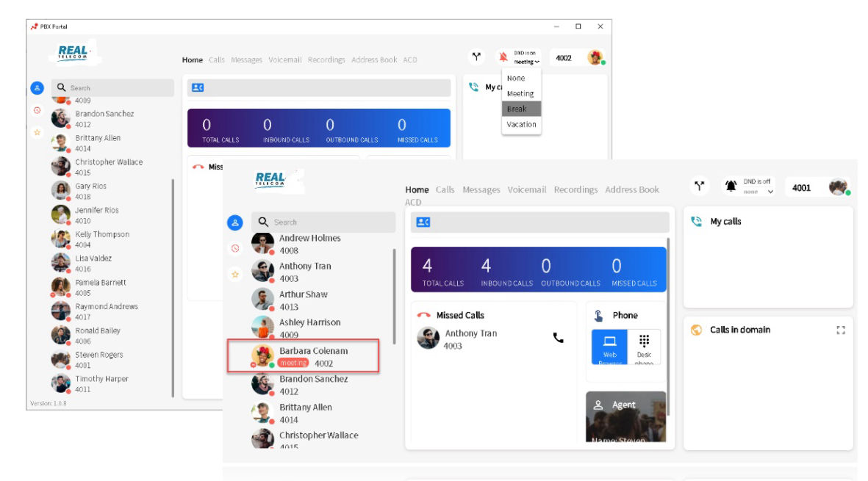Switch phone to Web Browser mode
868x481 pixels.
tap(609, 347)
